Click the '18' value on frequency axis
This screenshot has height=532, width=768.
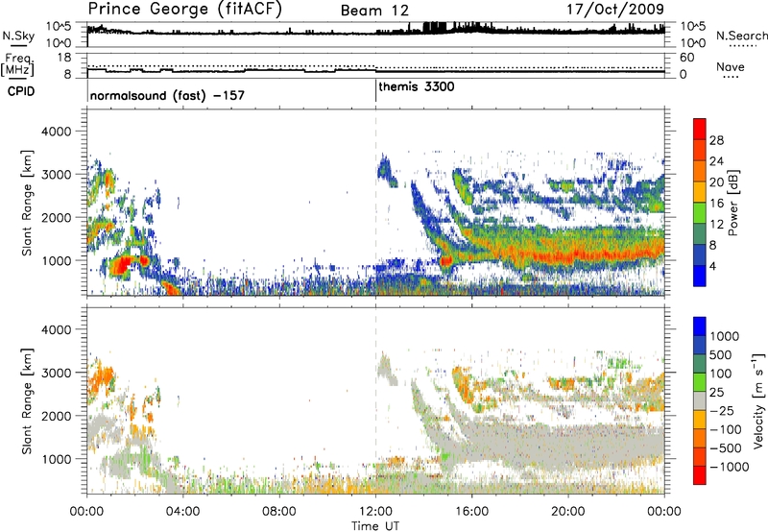(64, 58)
